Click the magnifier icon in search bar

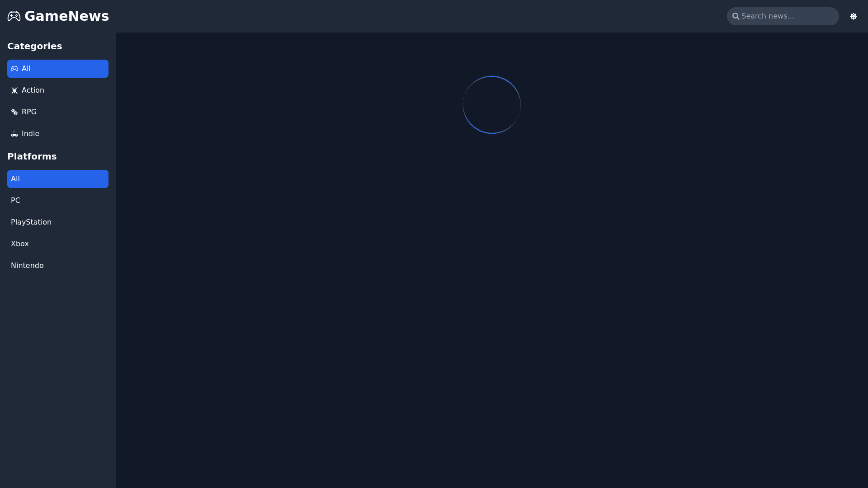point(736,16)
